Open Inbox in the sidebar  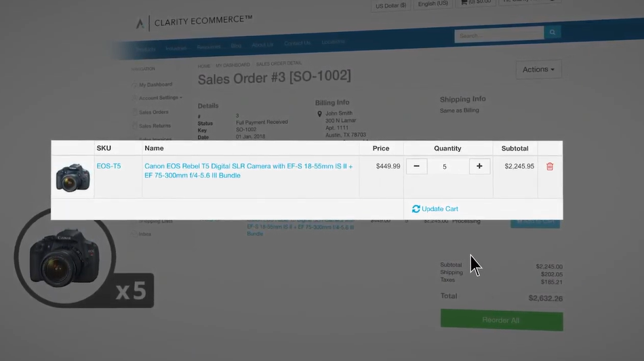tap(145, 234)
